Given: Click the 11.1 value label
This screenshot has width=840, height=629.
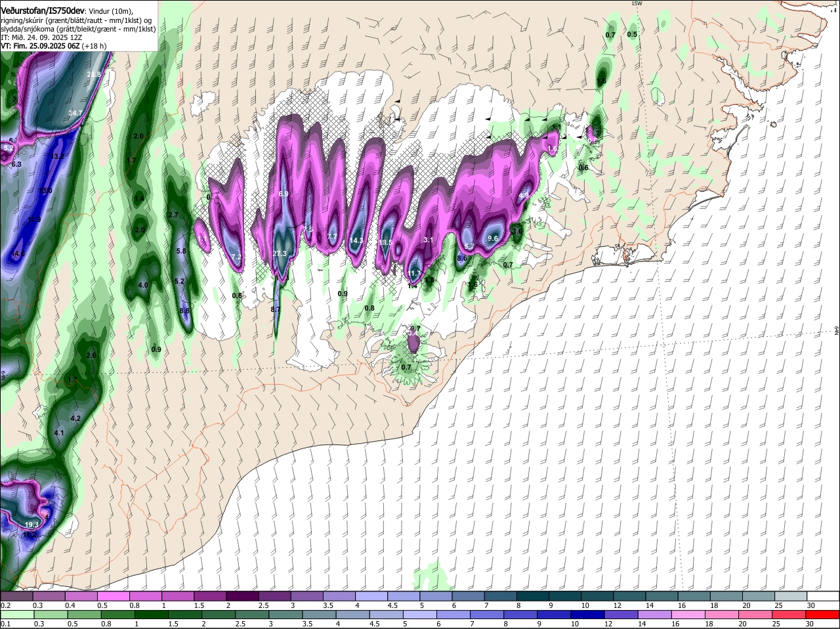Looking at the screenshot, I should click(414, 274).
